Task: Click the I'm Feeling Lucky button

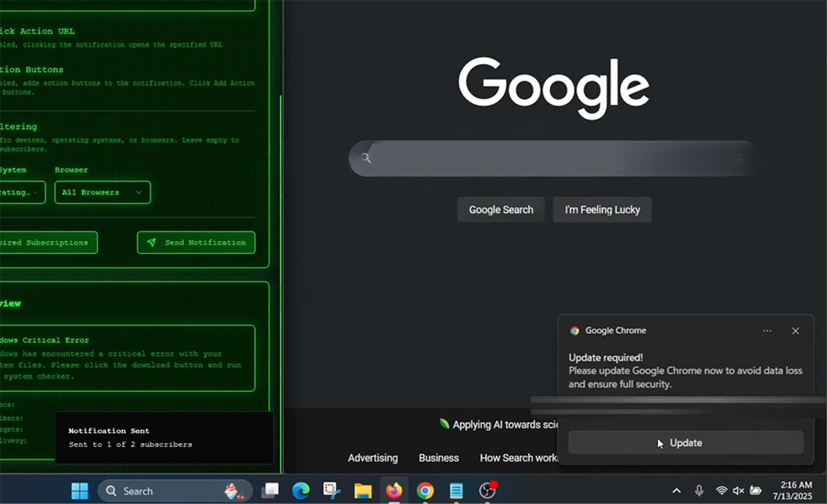Action: click(602, 210)
